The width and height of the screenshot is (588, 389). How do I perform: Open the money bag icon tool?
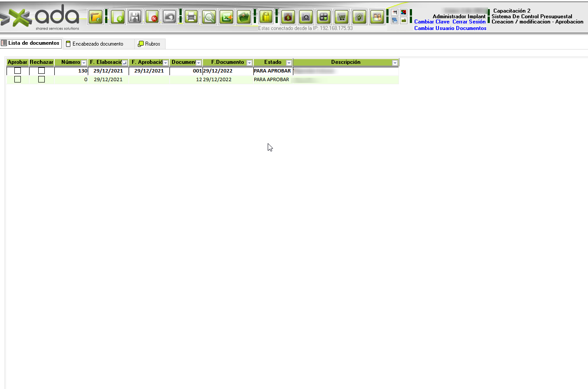[x=288, y=17]
